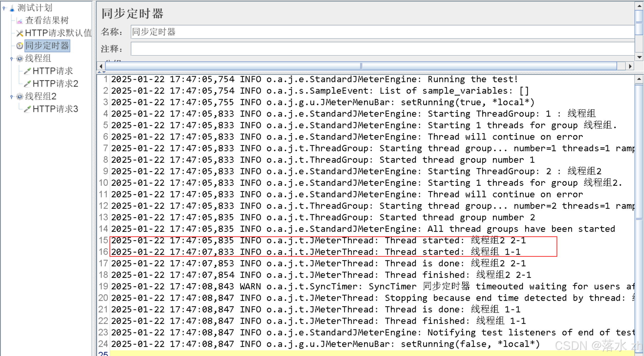Click the config panel scroll left arrow
This screenshot has width=644, height=356.
[x=101, y=66]
